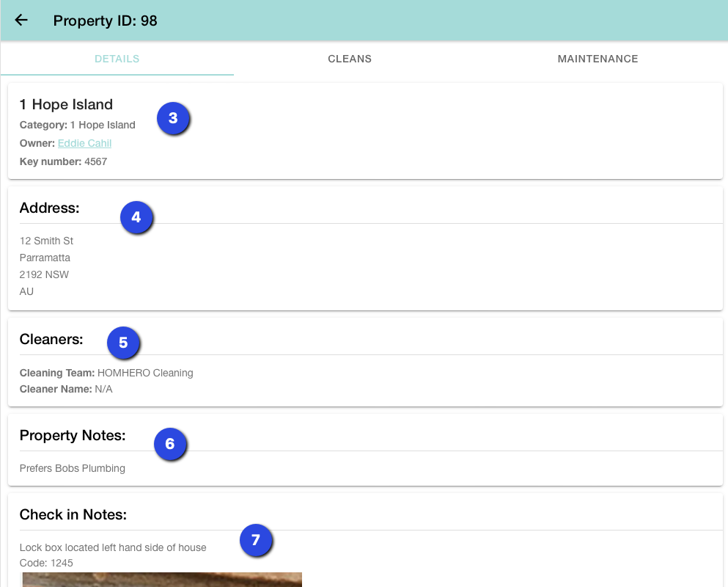Click the back arrow icon
The image size is (728, 587).
pos(21,21)
